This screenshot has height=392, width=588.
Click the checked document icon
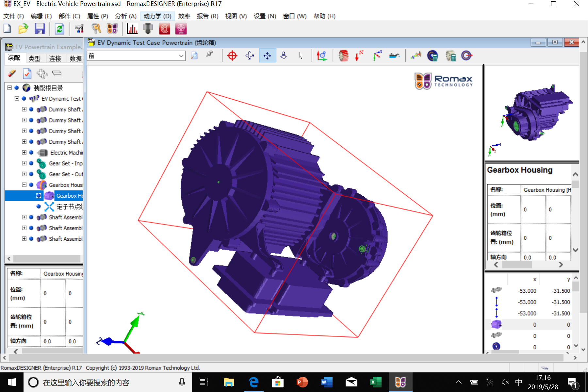pyautogui.click(x=27, y=73)
